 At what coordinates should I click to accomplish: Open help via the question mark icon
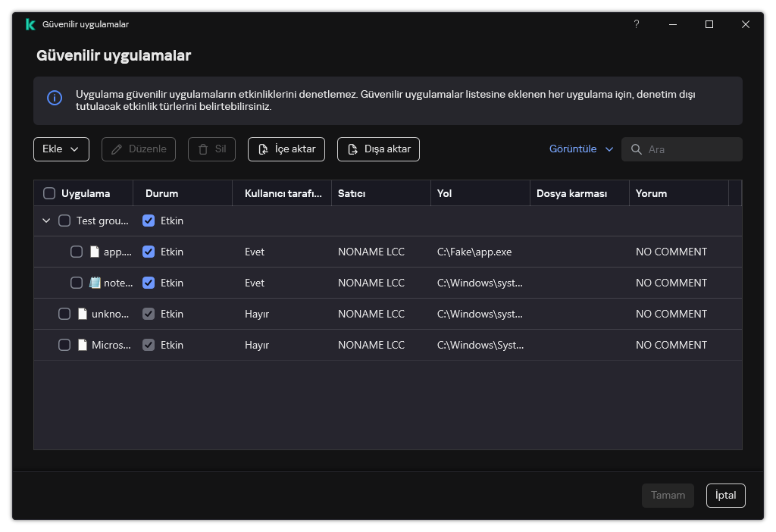pyautogui.click(x=637, y=24)
